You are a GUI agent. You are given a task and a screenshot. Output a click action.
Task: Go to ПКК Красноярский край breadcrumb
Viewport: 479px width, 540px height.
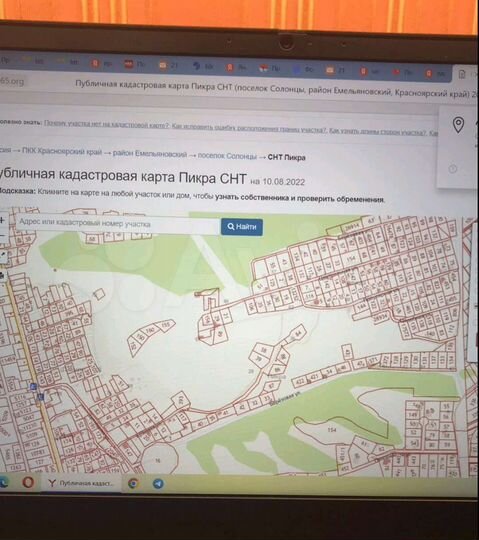coord(62,151)
